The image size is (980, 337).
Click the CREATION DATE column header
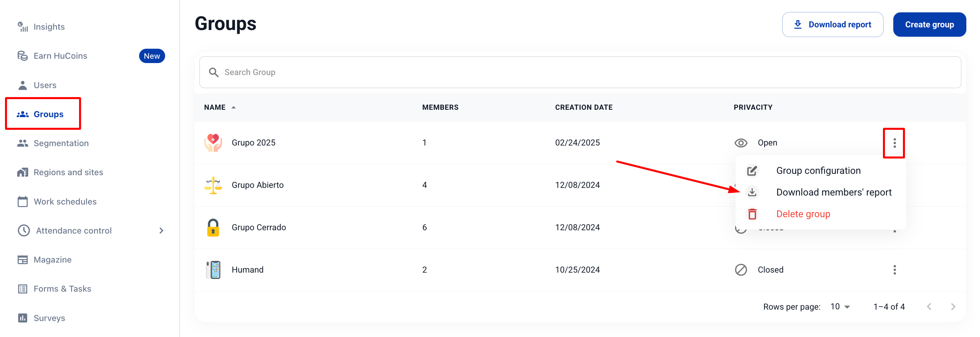(x=584, y=108)
